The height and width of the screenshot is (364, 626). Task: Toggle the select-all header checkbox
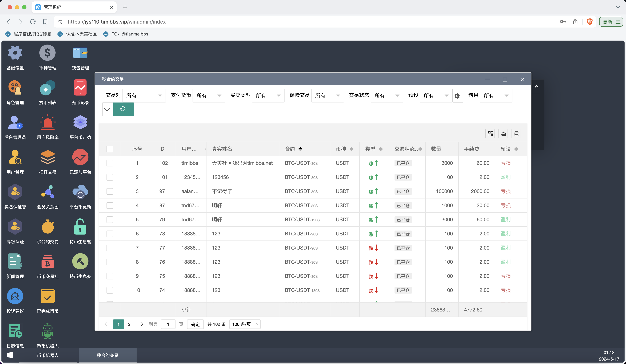click(x=110, y=149)
